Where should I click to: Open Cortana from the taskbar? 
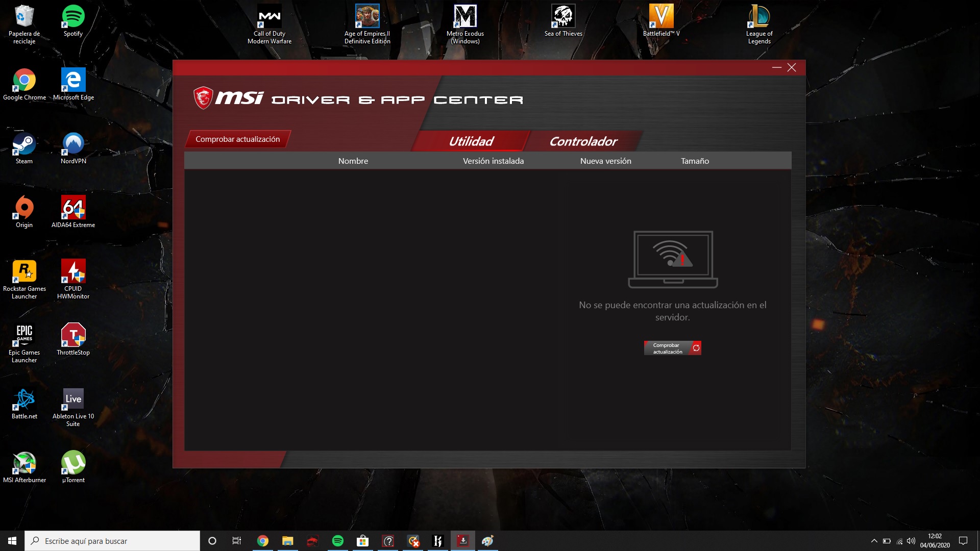212,541
